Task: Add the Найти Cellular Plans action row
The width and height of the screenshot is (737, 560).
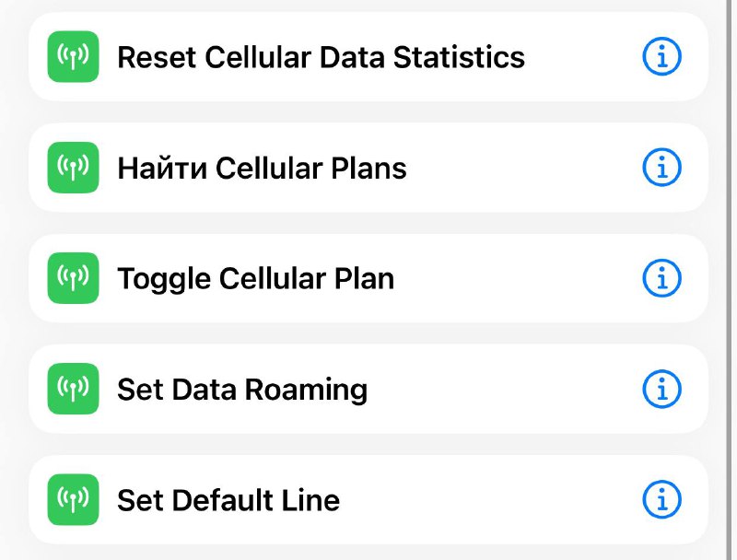Action: point(368,168)
